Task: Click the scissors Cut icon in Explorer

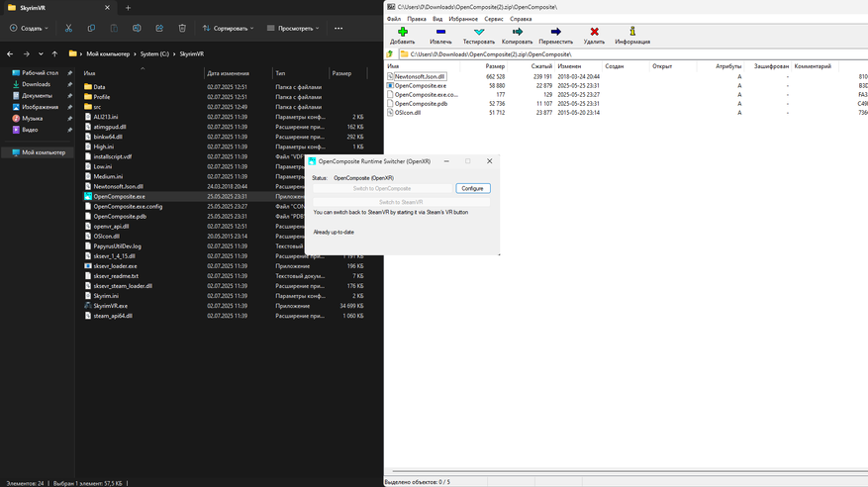Action: 68,28
